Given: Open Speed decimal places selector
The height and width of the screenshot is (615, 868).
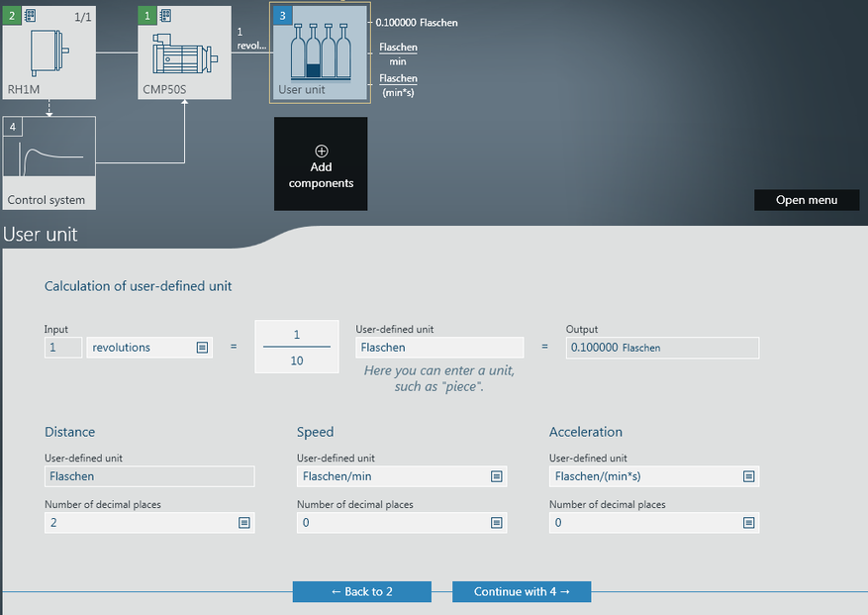Looking at the screenshot, I should tap(497, 523).
